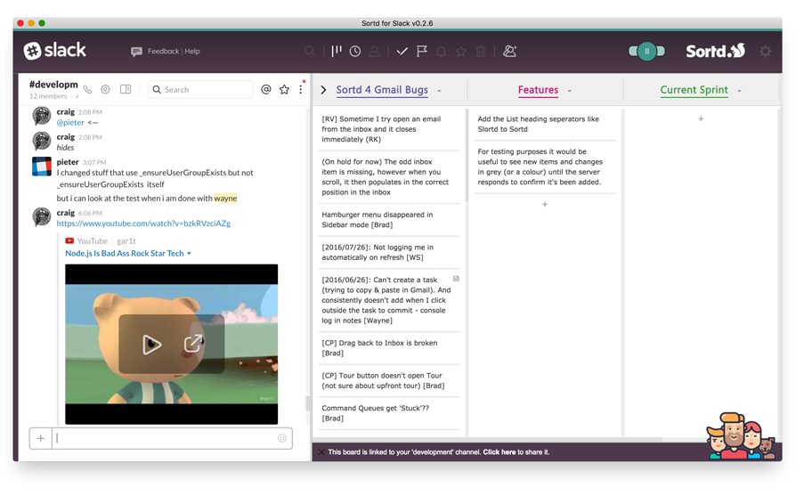This screenshot has height=504, width=812.
Task: Open the clock reminder icon
Action: tap(355, 52)
